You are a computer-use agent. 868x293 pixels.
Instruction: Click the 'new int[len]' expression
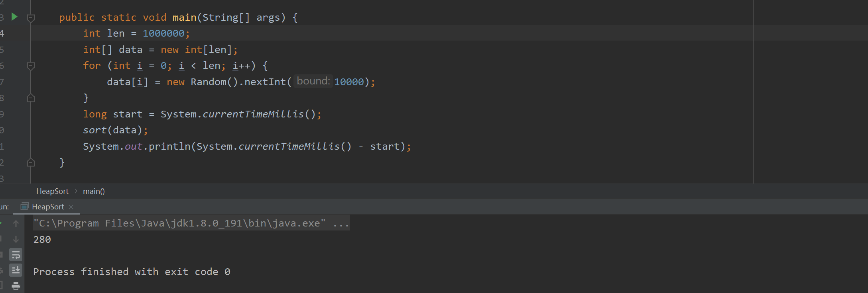click(196, 50)
